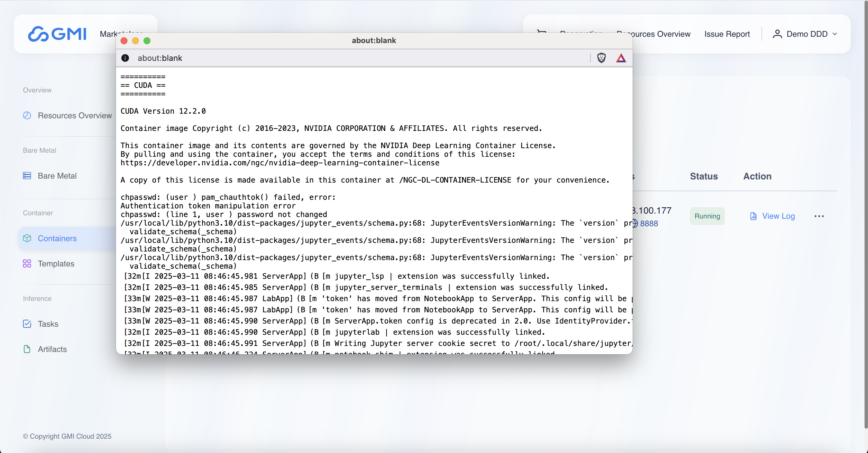Click the 'chpasswd: (line 1, user ) password not changed' line
The image size is (868, 453).
(224, 215)
